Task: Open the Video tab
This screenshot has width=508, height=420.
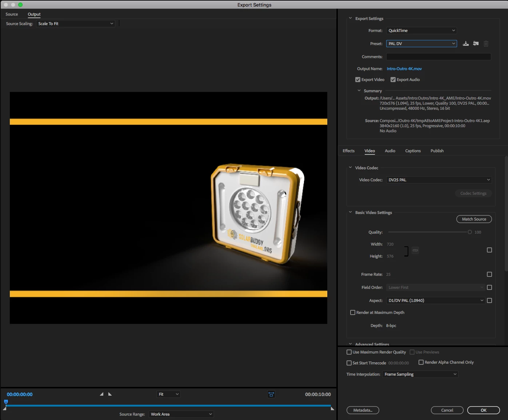Action: (370, 151)
